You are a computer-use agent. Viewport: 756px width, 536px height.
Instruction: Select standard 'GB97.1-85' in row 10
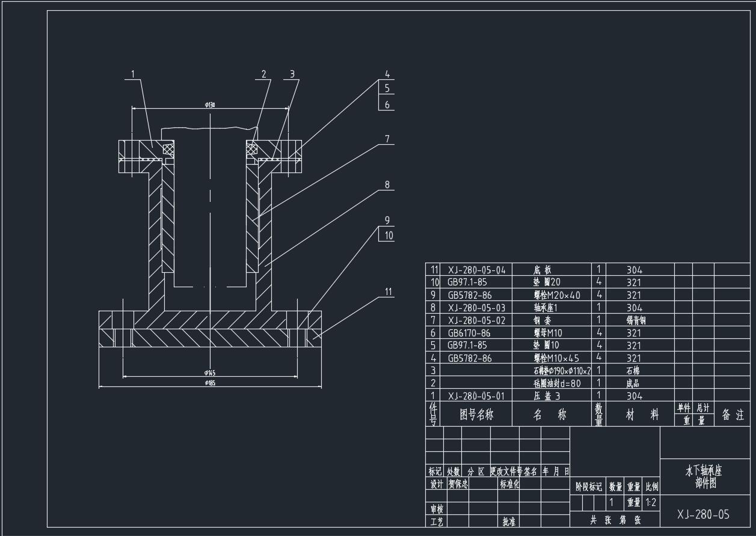467,282
